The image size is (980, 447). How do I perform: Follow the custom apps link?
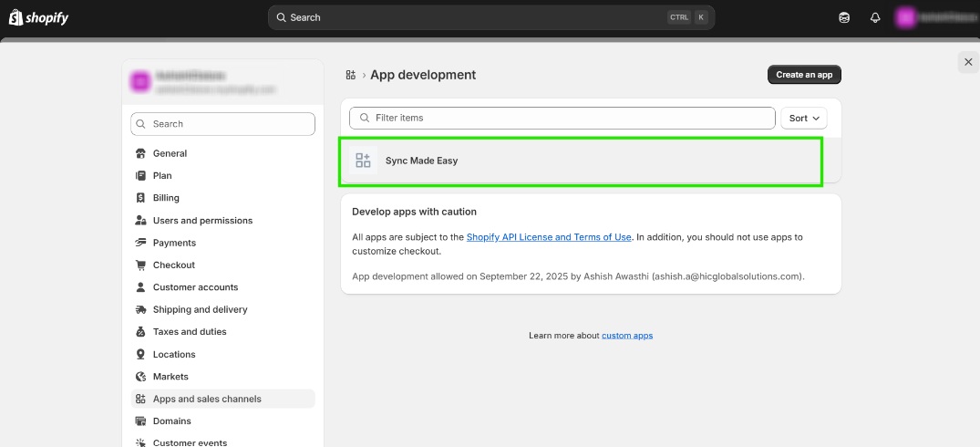pyautogui.click(x=627, y=336)
